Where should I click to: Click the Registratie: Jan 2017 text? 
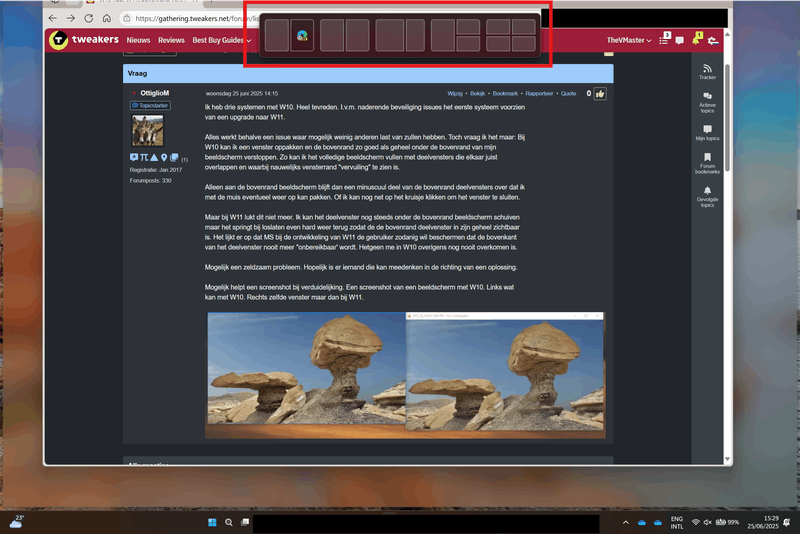click(156, 170)
